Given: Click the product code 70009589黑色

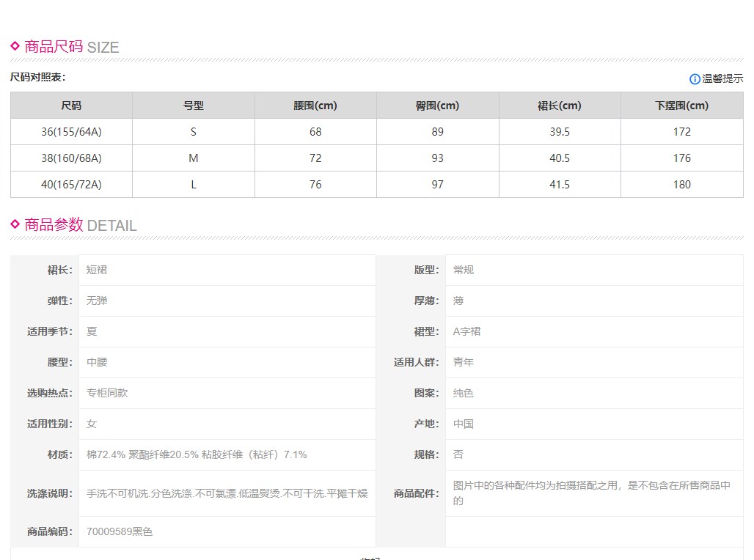Looking at the screenshot, I should click(x=120, y=531).
